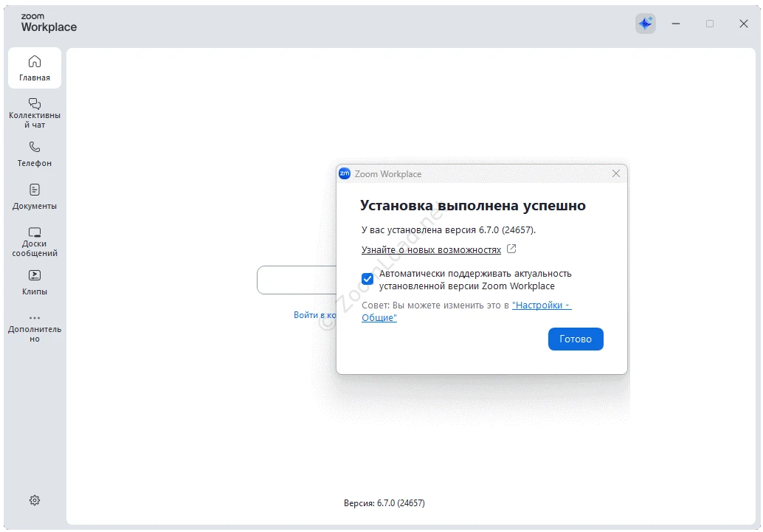
Task: Go to Документы in the sidebar
Action: coord(35,196)
